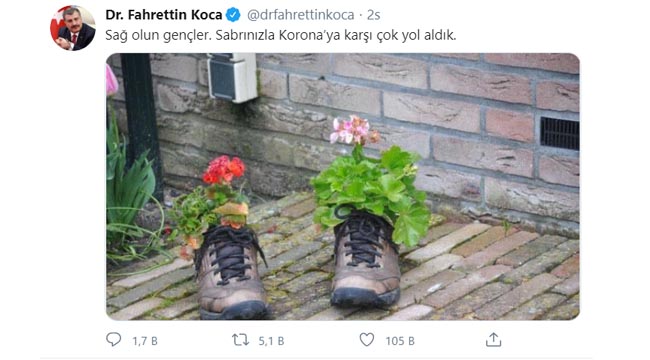
Task: Open the 2s timestamp link
Action: pyautogui.click(x=374, y=15)
